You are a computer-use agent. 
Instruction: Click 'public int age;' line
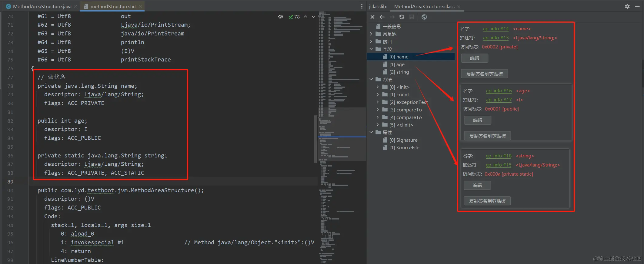coord(62,121)
